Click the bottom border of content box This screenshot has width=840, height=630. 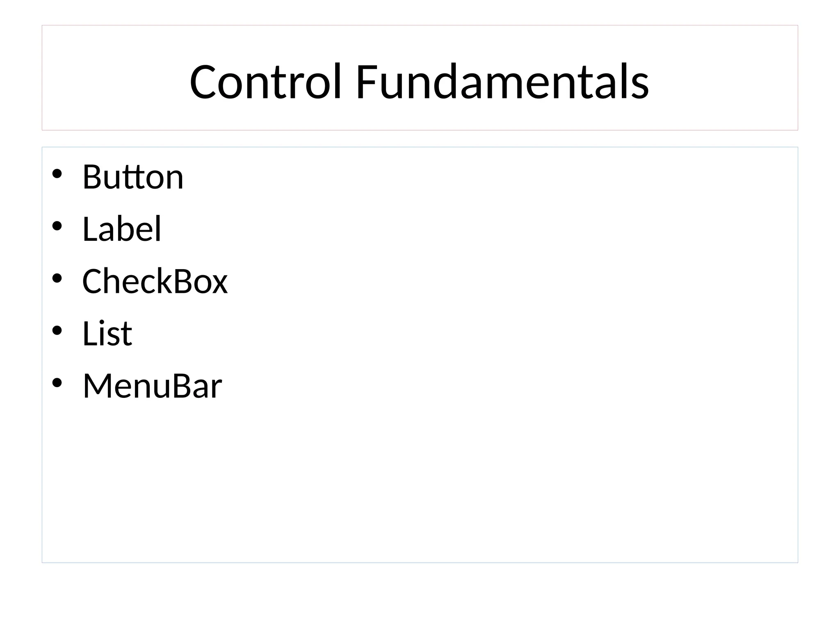[419, 562]
